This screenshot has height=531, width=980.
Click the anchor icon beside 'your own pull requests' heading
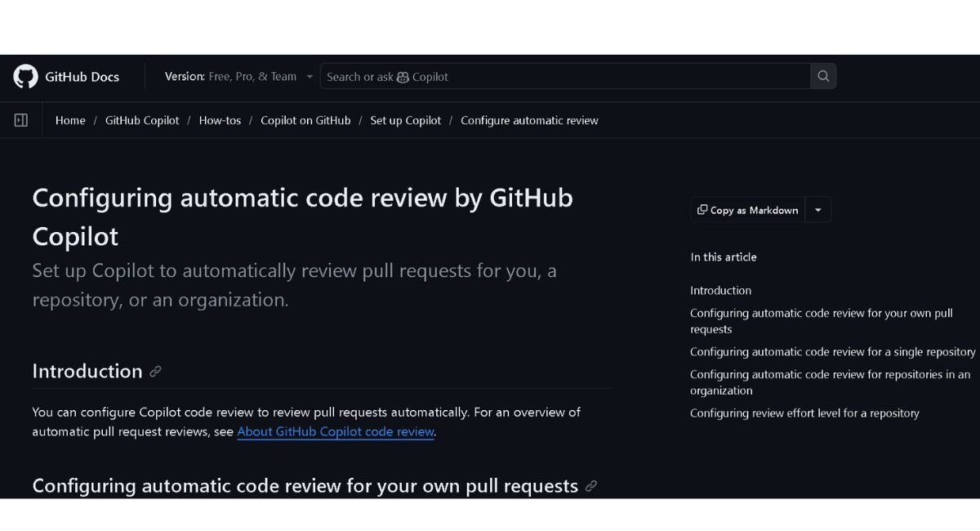[591, 486]
